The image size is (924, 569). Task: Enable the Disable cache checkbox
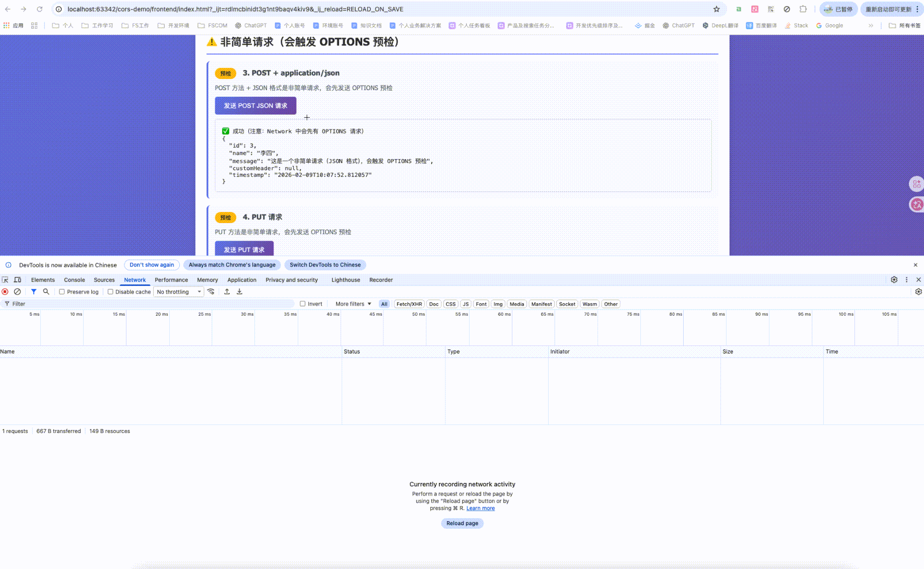[110, 292]
